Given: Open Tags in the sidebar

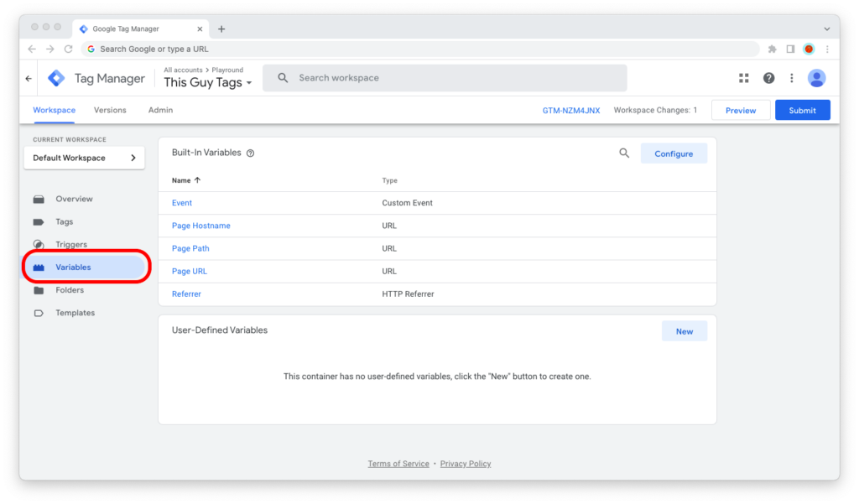Looking at the screenshot, I should tap(64, 222).
